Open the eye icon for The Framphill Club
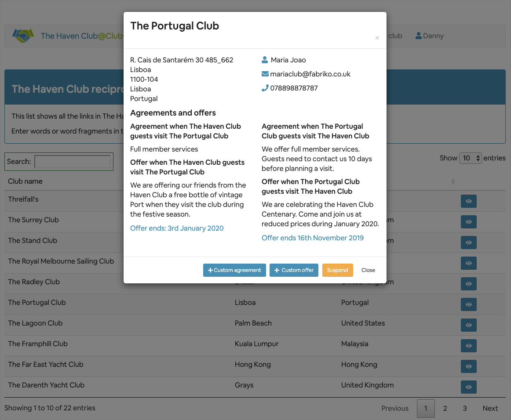This screenshot has width=511, height=420. [468, 346]
